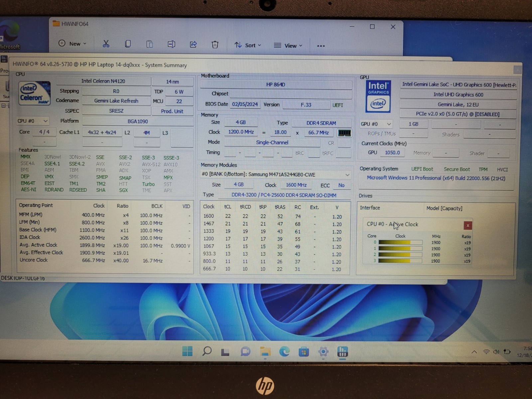Open taskbar Search
This screenshot has height=399, width=532.
(x=207, y=351)
